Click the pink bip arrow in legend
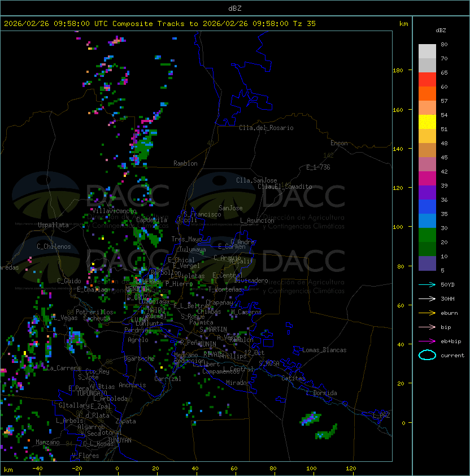The height and width of the screenshot is (476, 470). click(x=427, y=327)
